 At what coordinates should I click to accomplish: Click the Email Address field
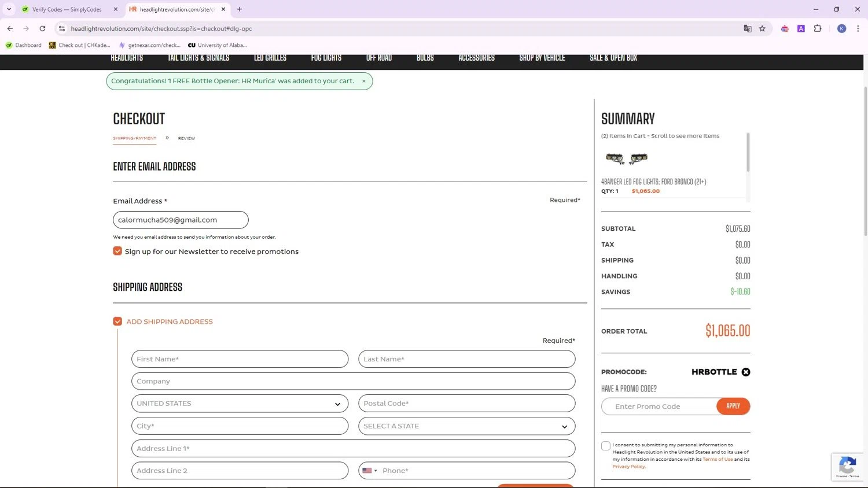coord(181,220)
